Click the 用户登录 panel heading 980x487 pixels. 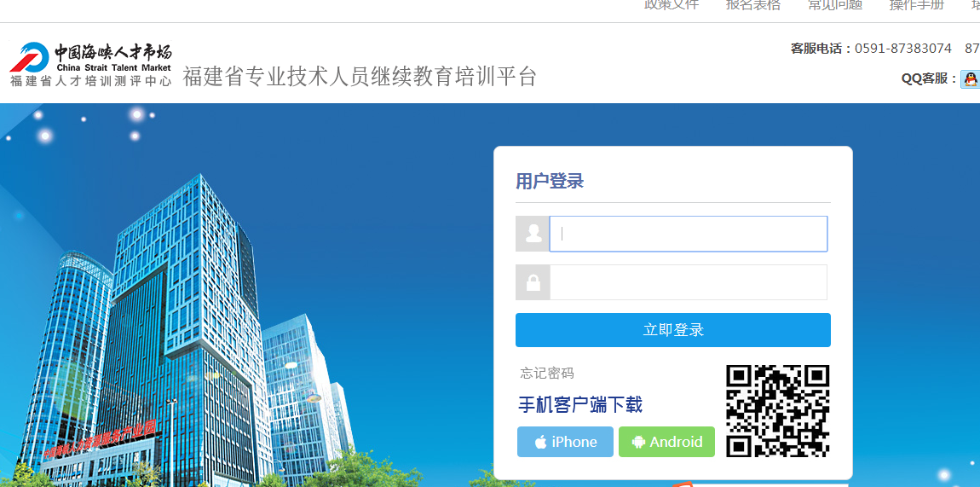click(x=550, y=182)
